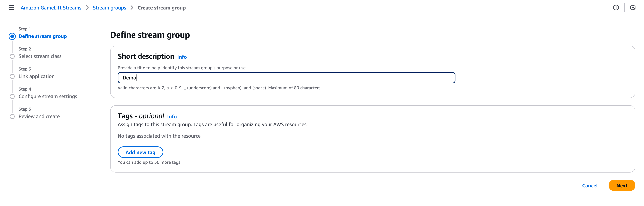The width and height of the screenshot is (644, 206).
Task: Click the breadcrumb chevron after Stream groups
Action: (x=132, y=8)
